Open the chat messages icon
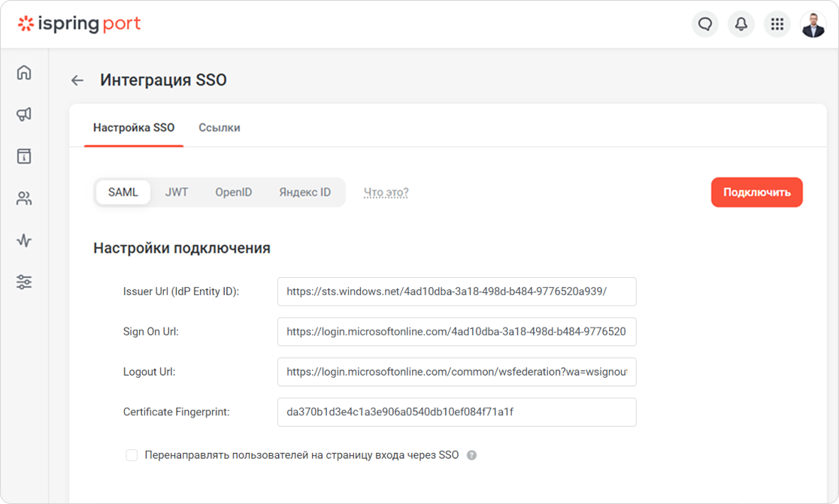The image size is (839, 504). coord(705,24)
